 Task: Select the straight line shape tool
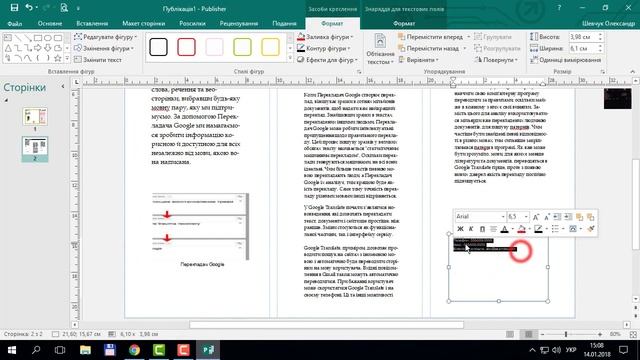pyautogui.click(x=18, y=38)
